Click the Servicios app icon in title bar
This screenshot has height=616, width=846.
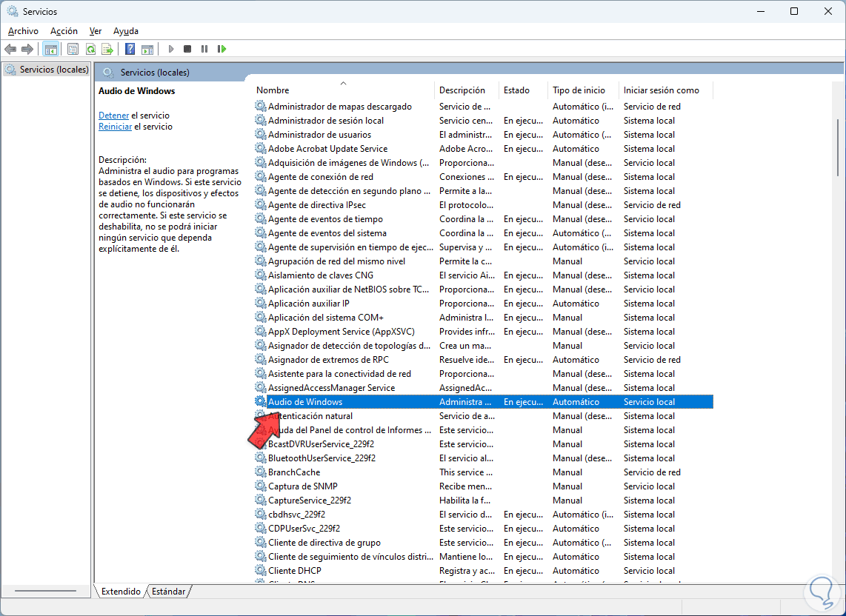point(12,11)
